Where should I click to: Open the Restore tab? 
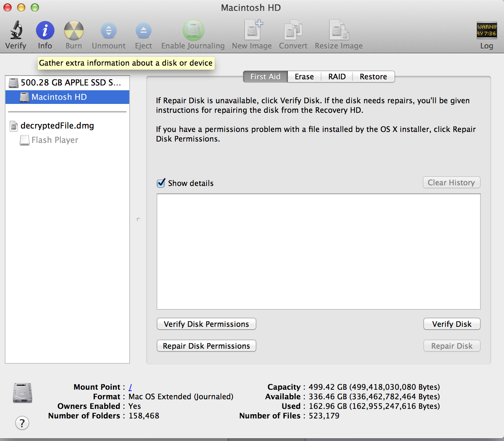point(373,77)
